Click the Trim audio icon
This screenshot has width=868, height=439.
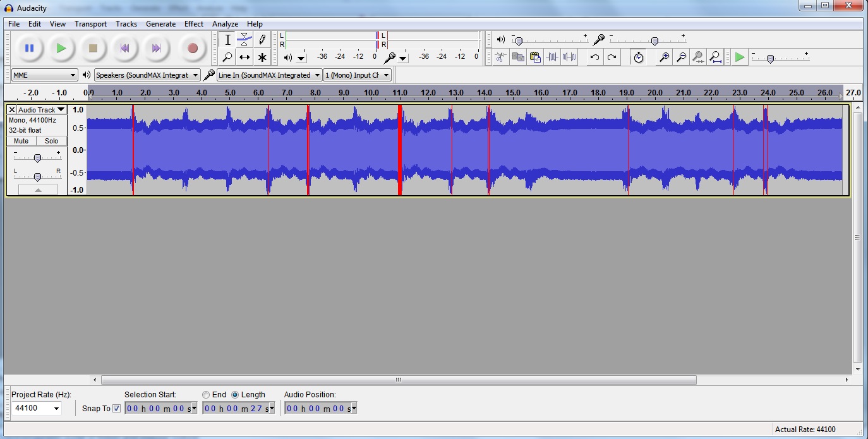pos(552,57)
